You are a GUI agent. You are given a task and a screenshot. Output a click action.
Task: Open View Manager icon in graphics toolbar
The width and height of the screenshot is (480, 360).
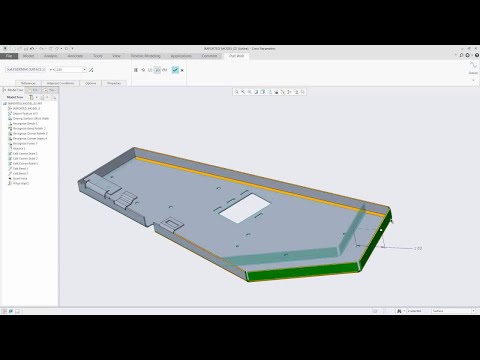click(276, 92)
